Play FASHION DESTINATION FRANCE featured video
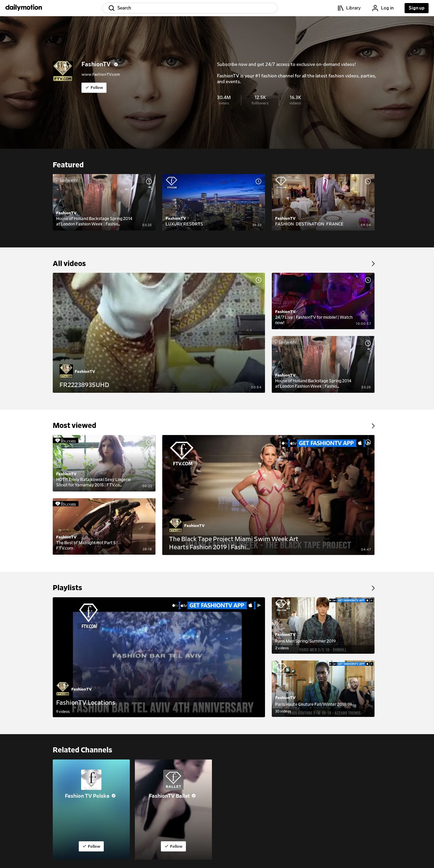This screenshot has height=868, width=434. coord(323,202)
